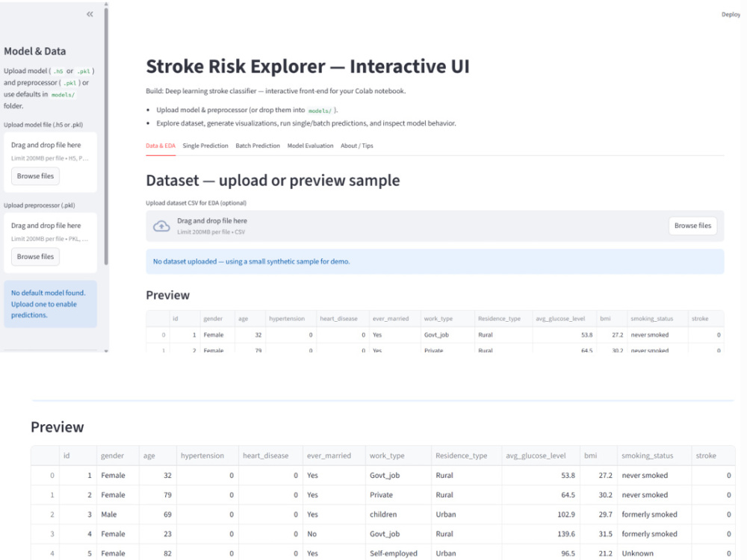The width and height of the screenshot is (747, 560).
Task: Click the 'Stroke Risk Explorer' title
Action: tap(308, 66)
